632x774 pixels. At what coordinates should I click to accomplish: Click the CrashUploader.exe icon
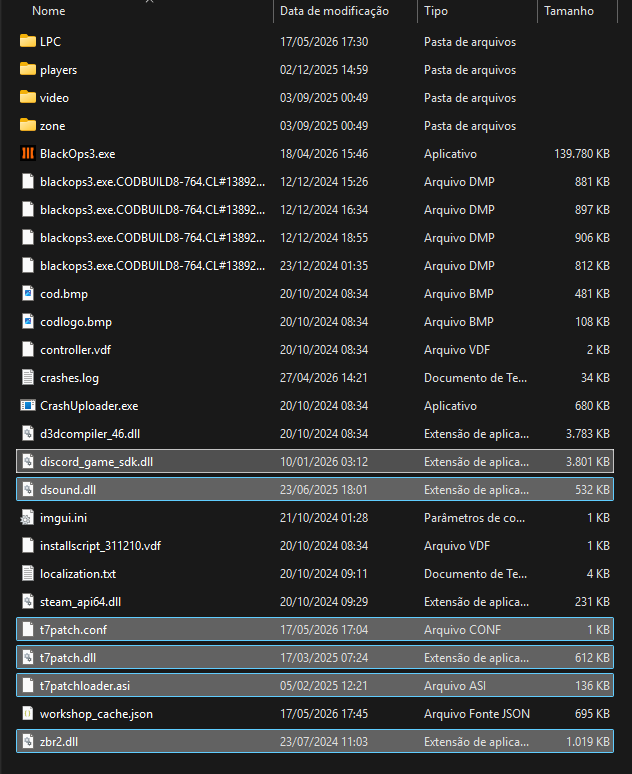pos(28,406)
